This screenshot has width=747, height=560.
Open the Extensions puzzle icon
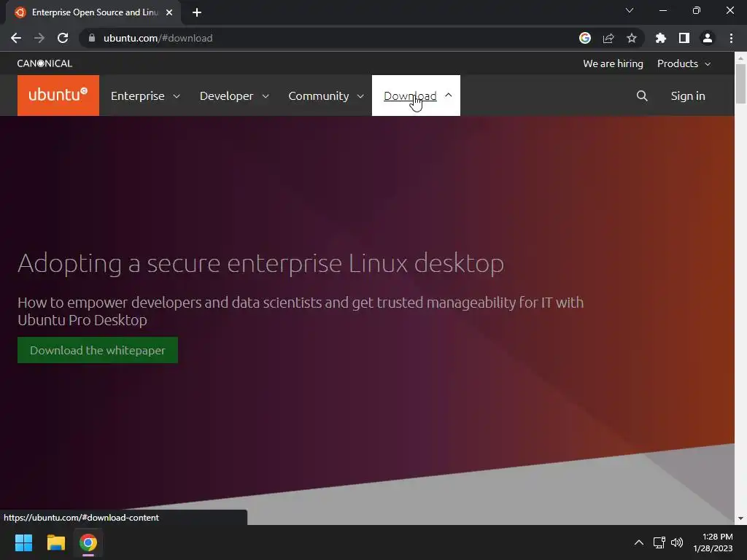[660, 38]
